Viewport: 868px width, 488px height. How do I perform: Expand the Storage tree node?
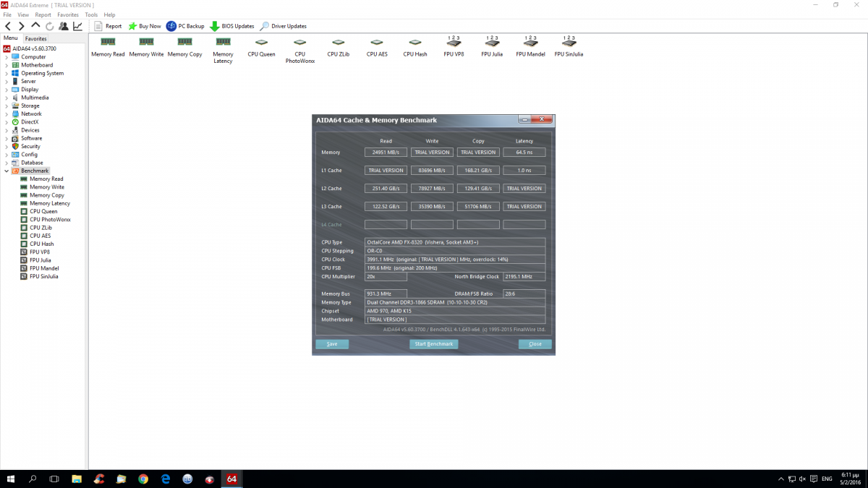tap(7, 106)
